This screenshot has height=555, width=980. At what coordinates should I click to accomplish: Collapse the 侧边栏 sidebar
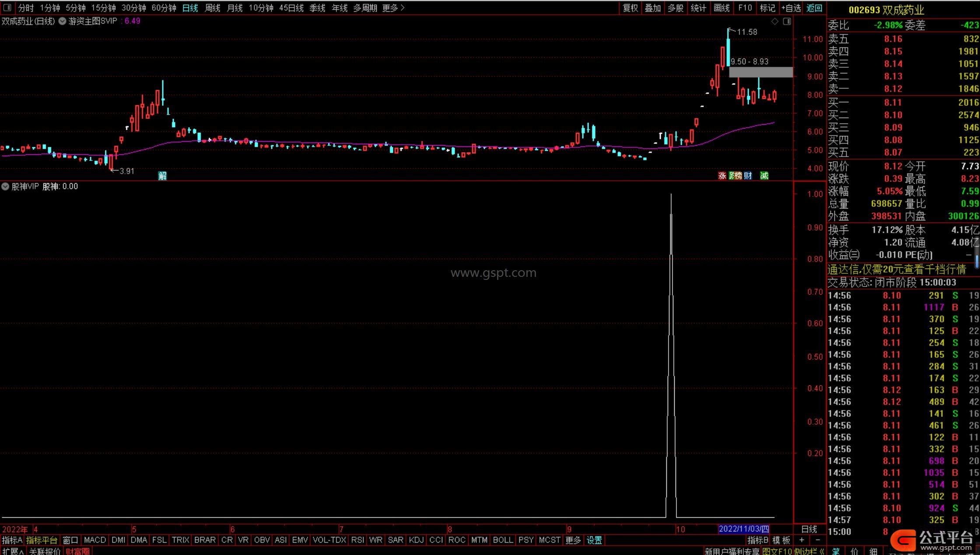pos(809,551)
